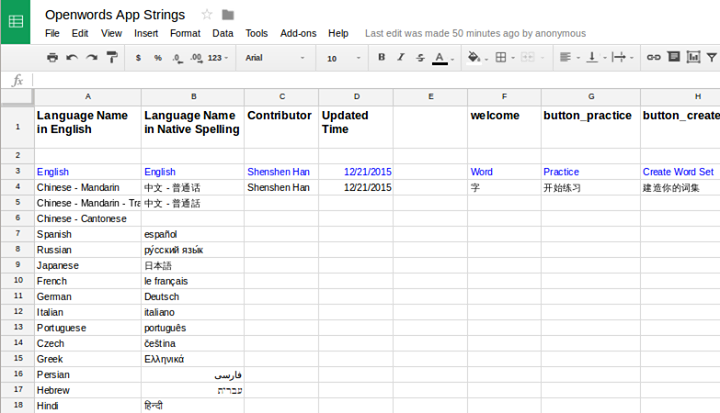The image size is (720, 413).
Task: Click the 'Updated Time' header cell
Action: point(356,127)
